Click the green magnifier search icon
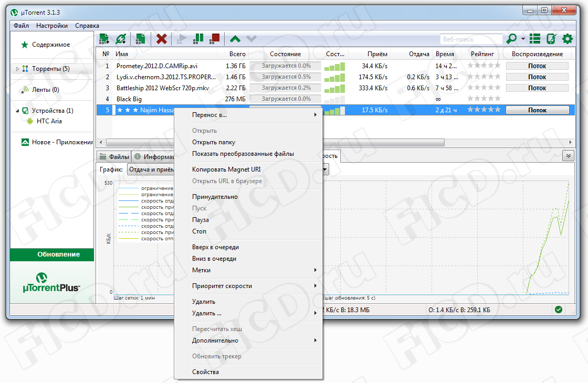The width and height of the screenshot is (588, 383). click(x=511, y=39)
